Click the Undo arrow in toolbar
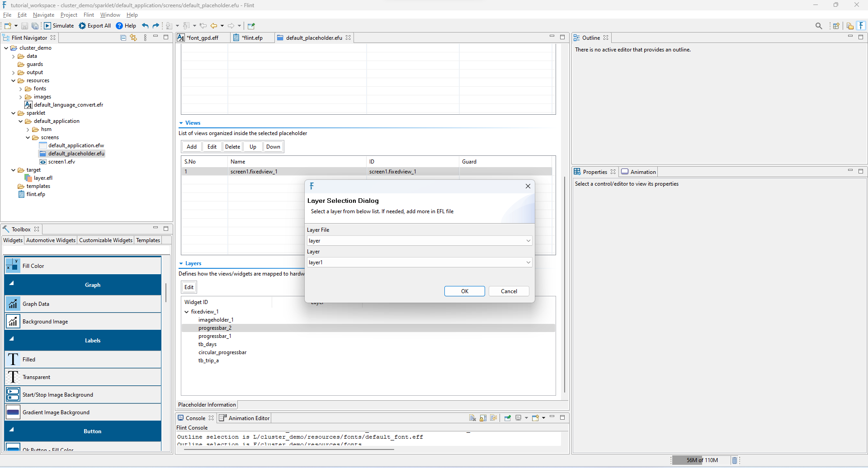868x468 pixels. [x=145, y=26]
